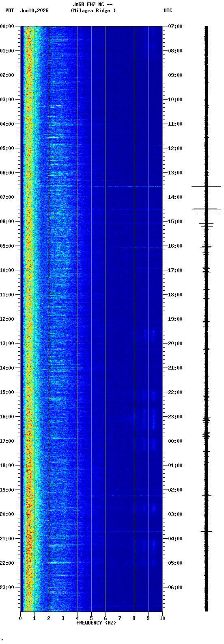The width and height of the screenshot is (224, 644).
Task: Click the spectrogram streak near 20:40 PDT
Action: (126, 531)
